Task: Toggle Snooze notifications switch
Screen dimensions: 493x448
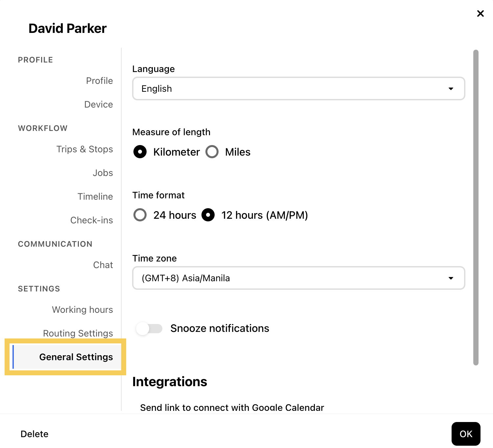Action: 149,328
